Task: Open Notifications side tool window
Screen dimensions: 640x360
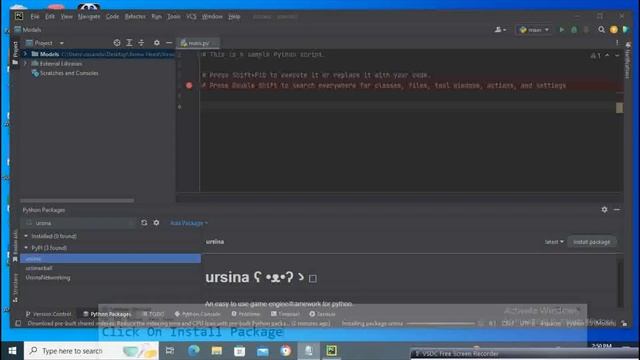Action: [628, 61]
